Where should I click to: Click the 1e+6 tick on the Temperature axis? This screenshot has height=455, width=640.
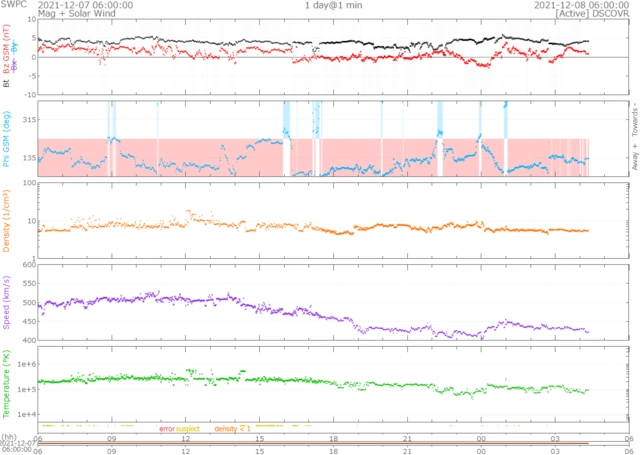[x=27, y=364]
